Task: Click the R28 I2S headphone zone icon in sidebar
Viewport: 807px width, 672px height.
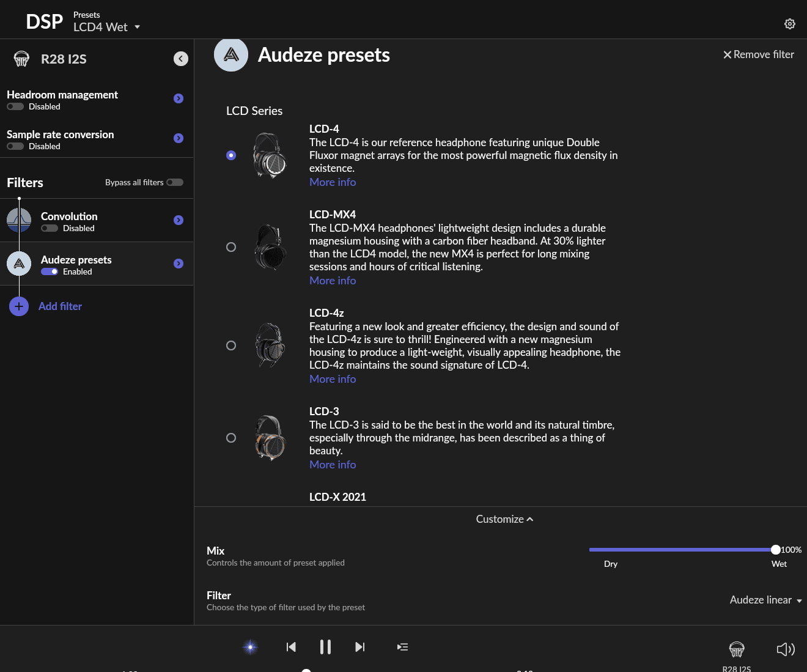Action: point(21,59)
